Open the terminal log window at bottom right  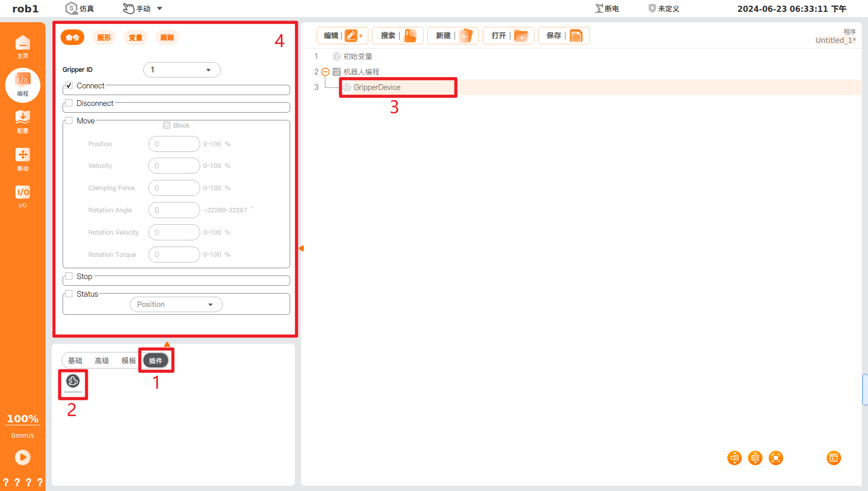(833, 457)
